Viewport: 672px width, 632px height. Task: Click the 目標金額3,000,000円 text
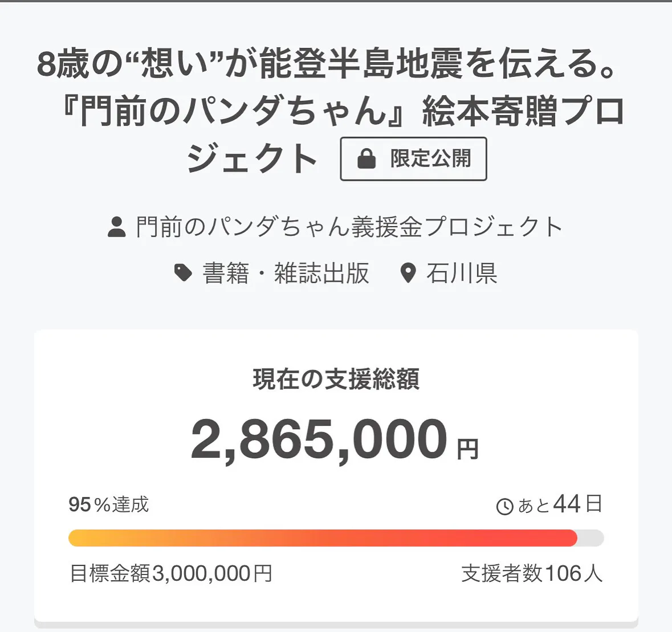pos(170,573)
